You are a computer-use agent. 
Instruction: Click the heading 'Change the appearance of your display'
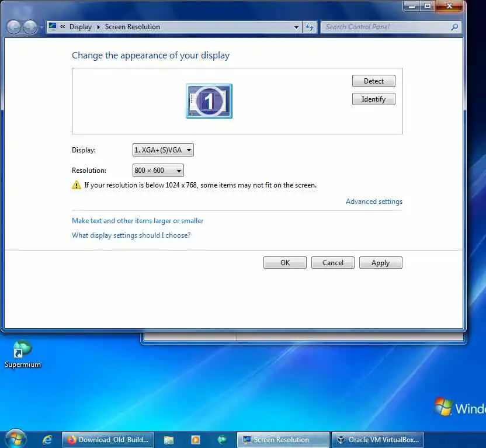[151, 55]
